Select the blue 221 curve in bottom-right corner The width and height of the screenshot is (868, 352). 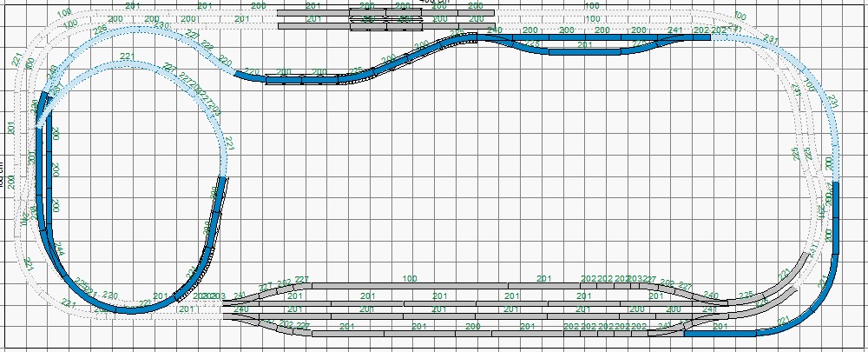781,328
